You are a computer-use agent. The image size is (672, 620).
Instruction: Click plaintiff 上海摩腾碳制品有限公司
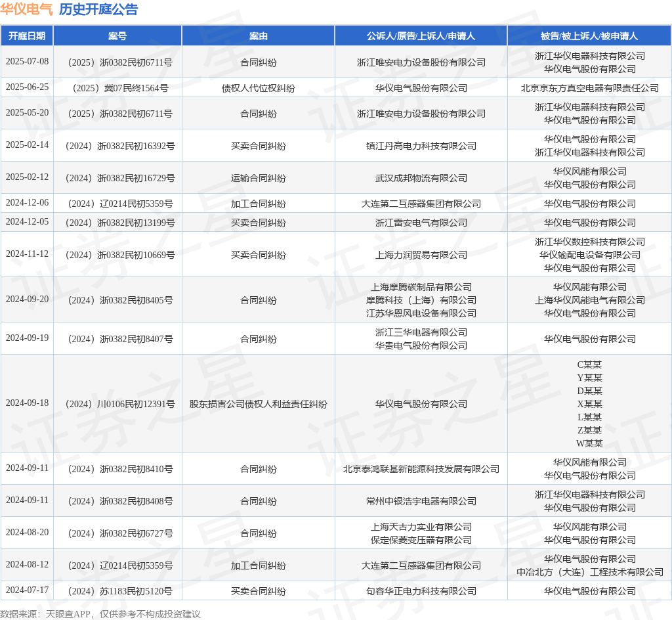(421, 287)
